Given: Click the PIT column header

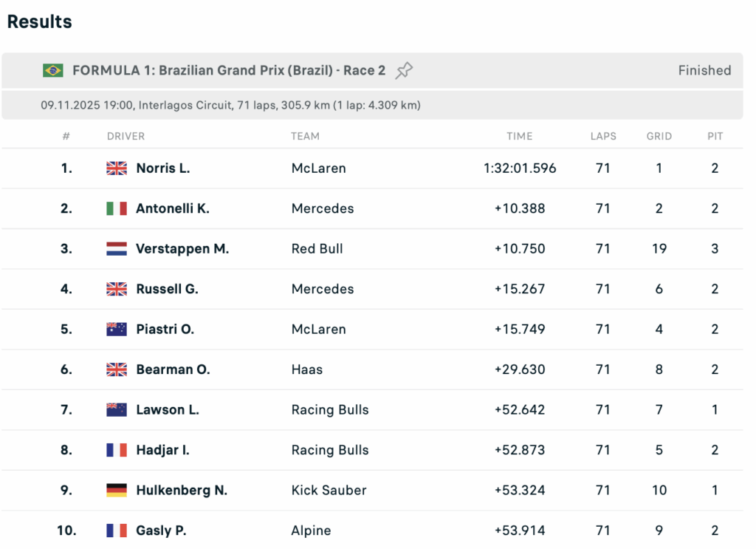Looking at the screenshot, I should [x=715, y=136].
